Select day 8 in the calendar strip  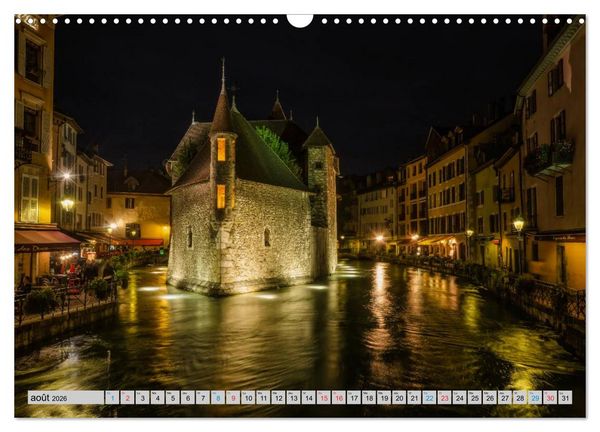(218, 398)
